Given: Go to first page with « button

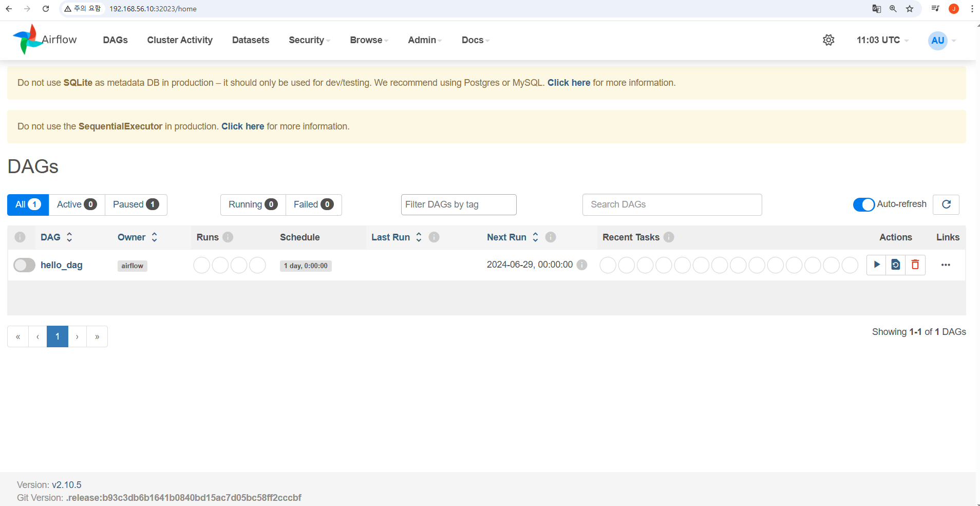Looking at the screenshot, I should pyautogui.click(x=18, y=336).
